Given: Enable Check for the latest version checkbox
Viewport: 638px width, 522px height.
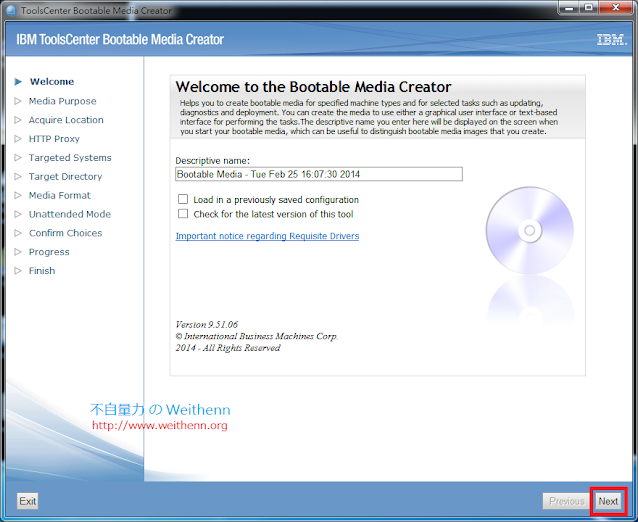Looking at the screenshot, I should pyautogui.click(x=183, y=214).
